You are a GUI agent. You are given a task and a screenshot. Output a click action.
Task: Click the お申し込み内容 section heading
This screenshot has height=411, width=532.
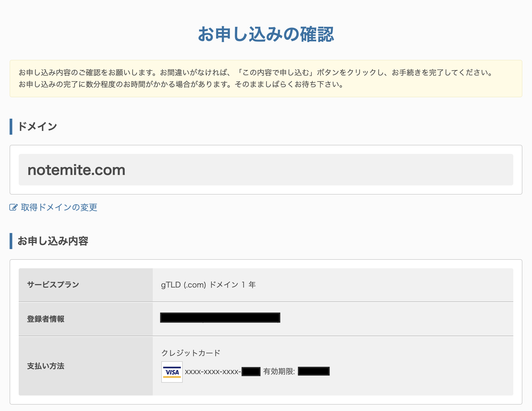click(53, 241)
